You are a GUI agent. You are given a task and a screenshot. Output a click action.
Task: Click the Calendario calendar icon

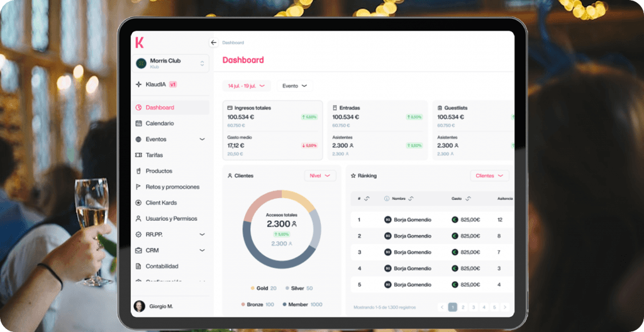tap(138, 123)
